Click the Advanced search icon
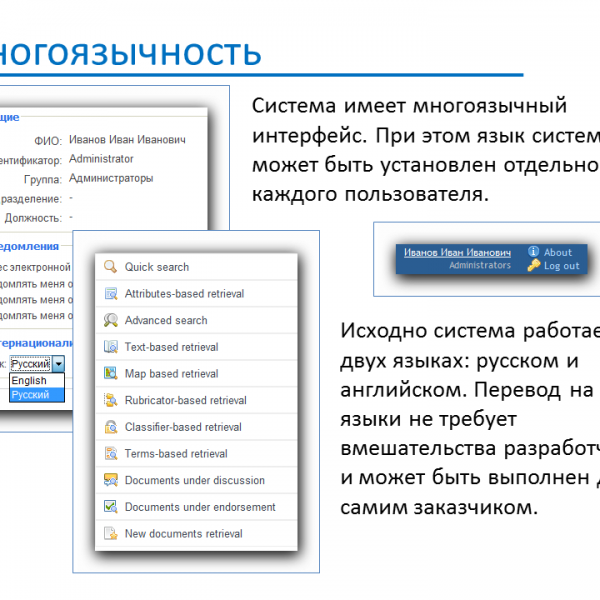The image size is (600, 600). click(110, 321)
